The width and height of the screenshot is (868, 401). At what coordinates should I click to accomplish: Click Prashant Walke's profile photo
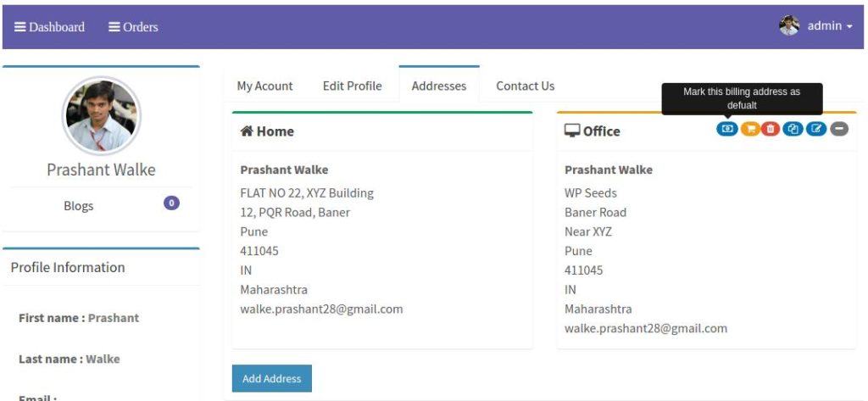click(x=101, y=116)
